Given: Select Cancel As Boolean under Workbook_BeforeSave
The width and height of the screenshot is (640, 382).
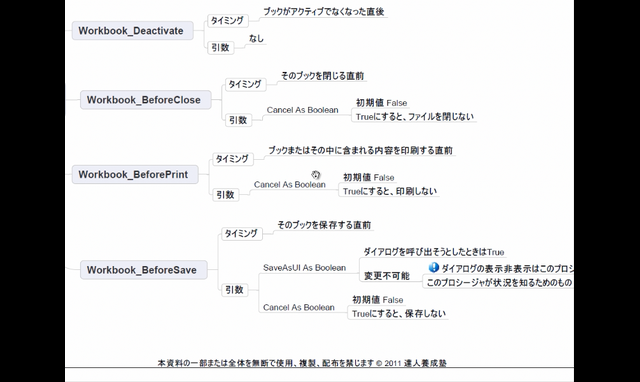Looking at the screenshot, I should click(x=299, y=307).
